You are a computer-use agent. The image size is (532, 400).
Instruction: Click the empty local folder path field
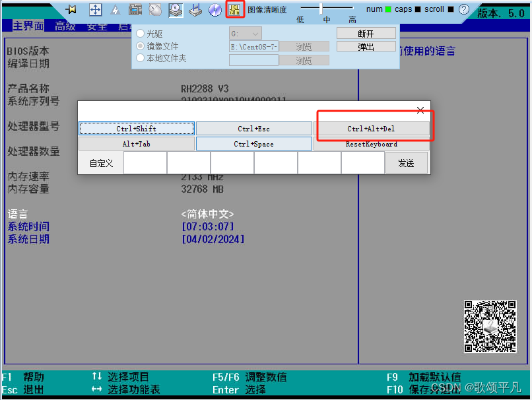coord(253,60)
